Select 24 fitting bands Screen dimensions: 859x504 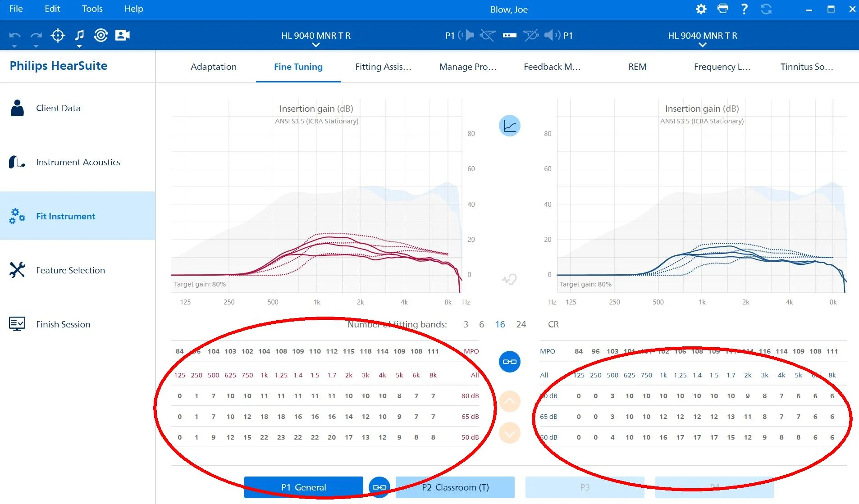point(521,324)
